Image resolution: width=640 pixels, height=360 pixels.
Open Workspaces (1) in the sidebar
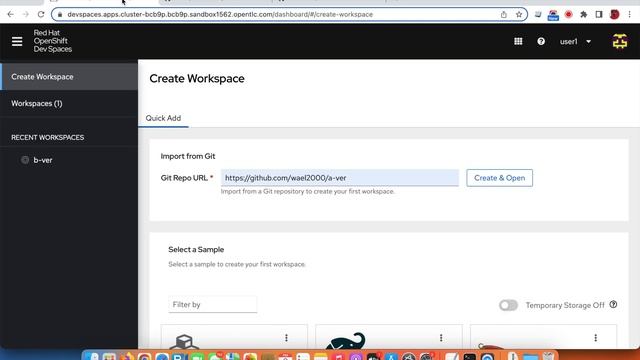click(x=69, y=103)
